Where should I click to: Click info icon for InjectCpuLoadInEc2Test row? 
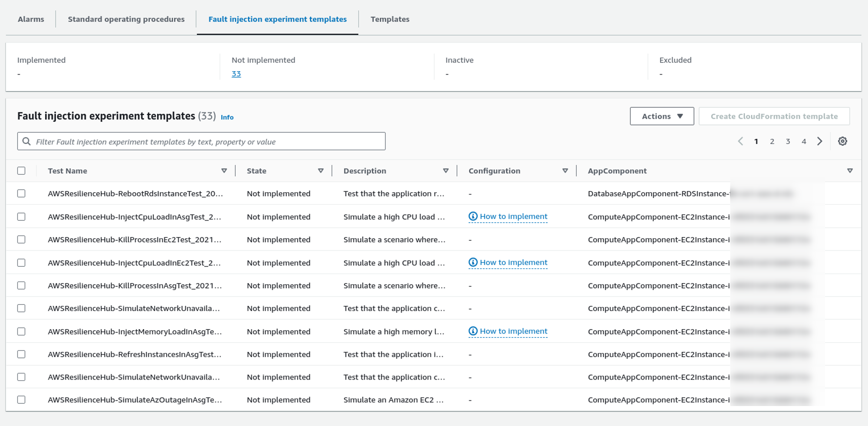click(x=473, y=262)
